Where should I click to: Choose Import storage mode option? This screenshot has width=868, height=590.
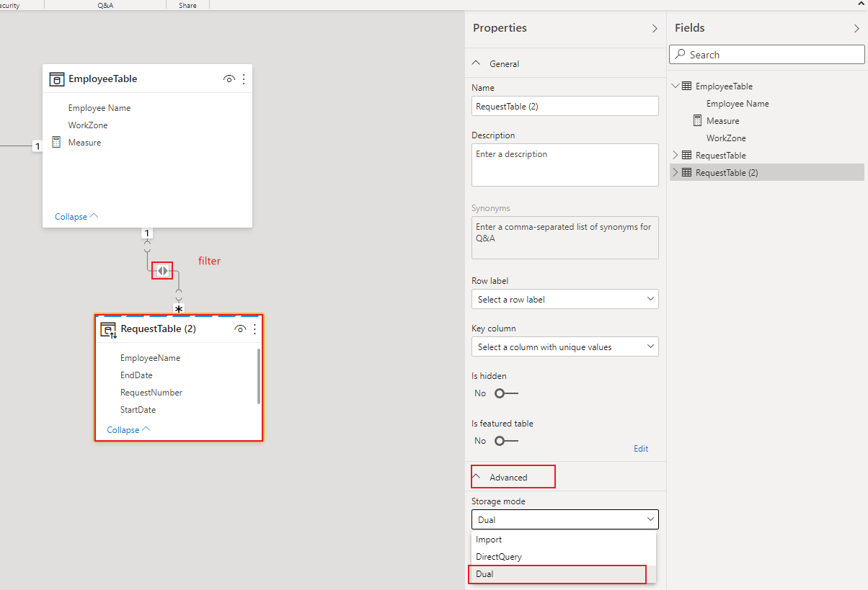tap(564, 540)
